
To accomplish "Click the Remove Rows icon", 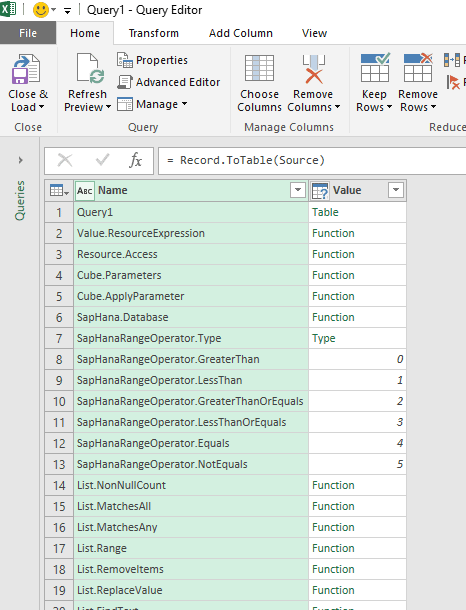I will point(418,68).
